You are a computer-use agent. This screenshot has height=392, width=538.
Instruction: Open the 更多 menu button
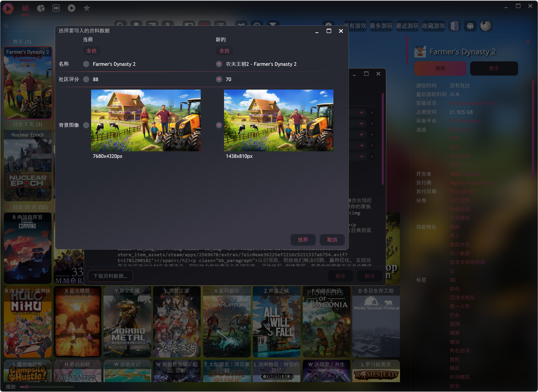494,68
